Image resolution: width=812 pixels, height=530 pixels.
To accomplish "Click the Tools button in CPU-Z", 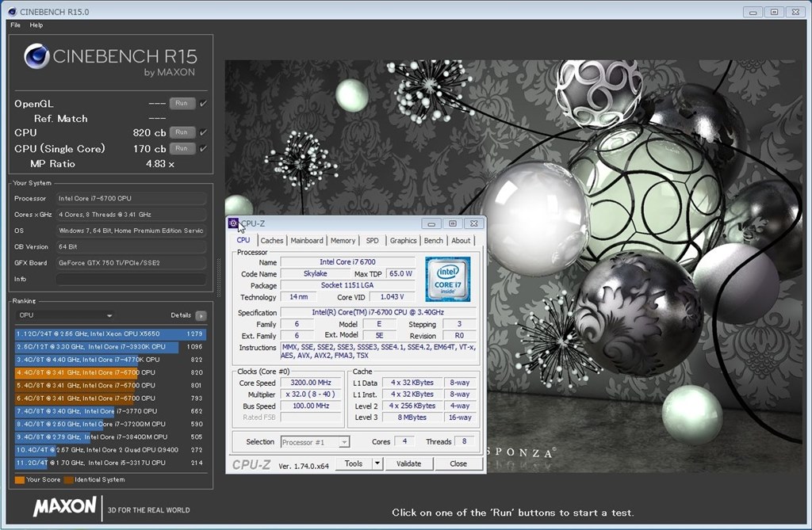I will point(354,463).
